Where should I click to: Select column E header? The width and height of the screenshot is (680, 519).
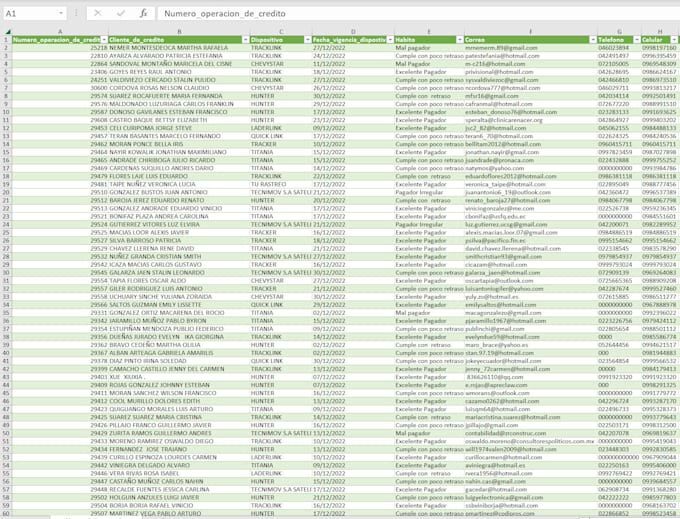point(429,32)
